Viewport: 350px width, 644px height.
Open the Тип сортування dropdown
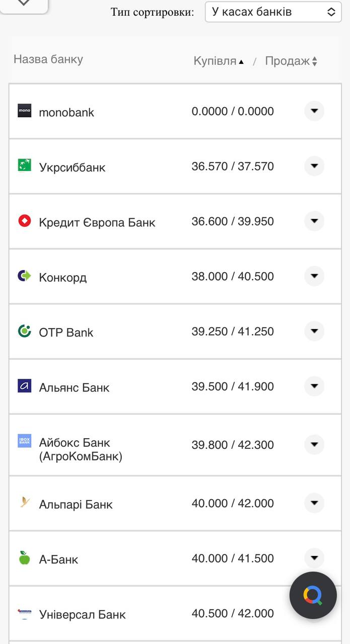coord(273,12)
